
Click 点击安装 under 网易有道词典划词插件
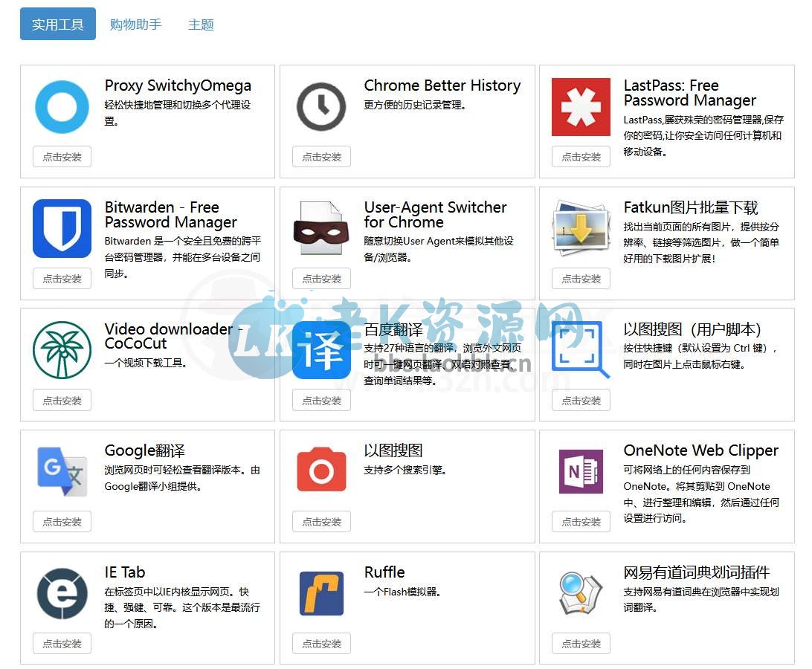[x=581, y=644]
